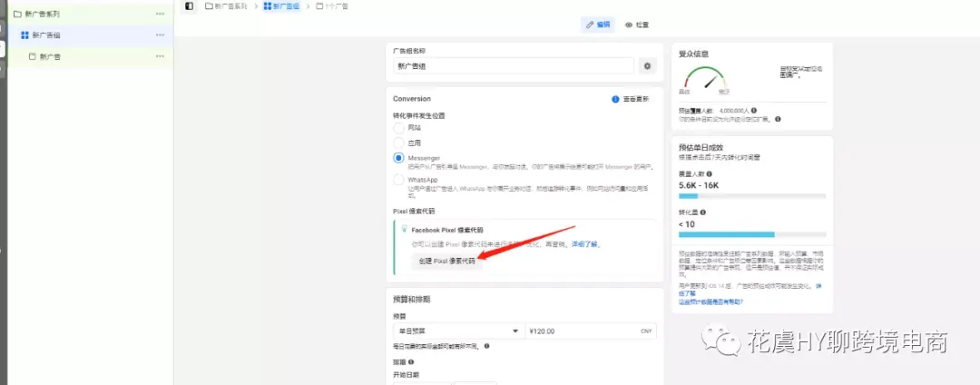The image size is (980, 385).
Task: Open 这些预估数据是否有帮助 link
Action: click(710, 301)
